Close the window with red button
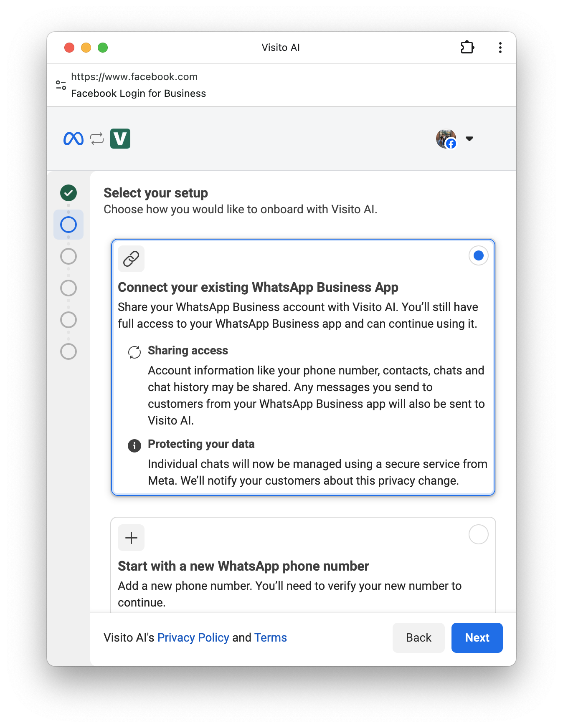This screenshot has height=728, width=563. click(69, 48)
